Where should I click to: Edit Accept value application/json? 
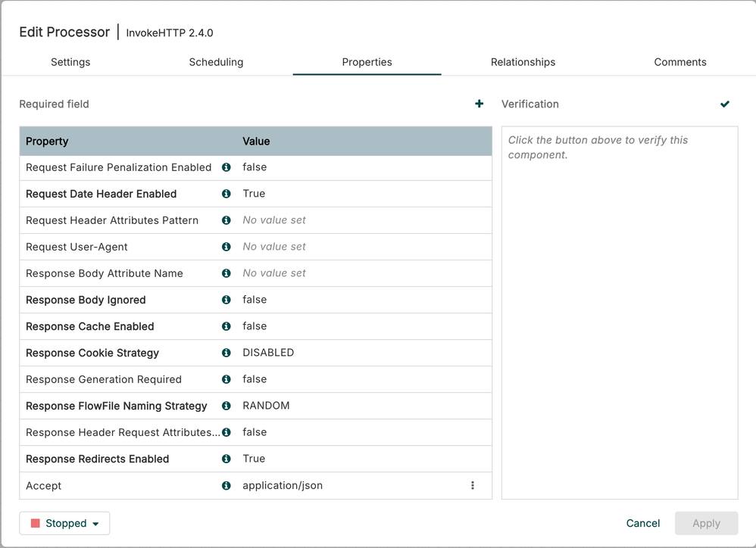pyautogui.click(x=283, y=485)
